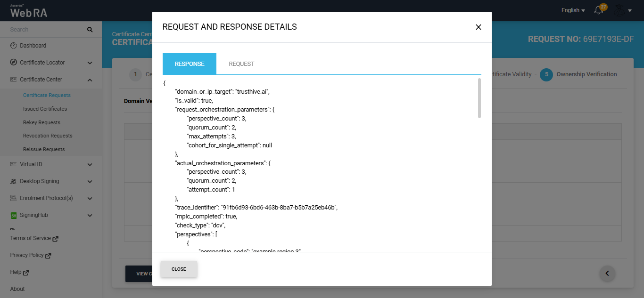Click the Certificate Locator compass icon

(x=13, y=63)
